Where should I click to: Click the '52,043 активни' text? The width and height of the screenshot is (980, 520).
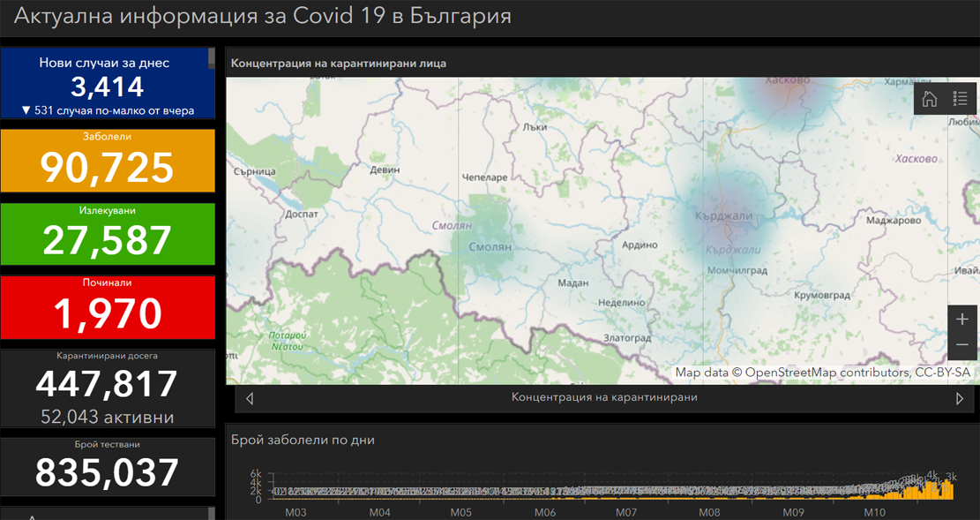click(108, 417)
